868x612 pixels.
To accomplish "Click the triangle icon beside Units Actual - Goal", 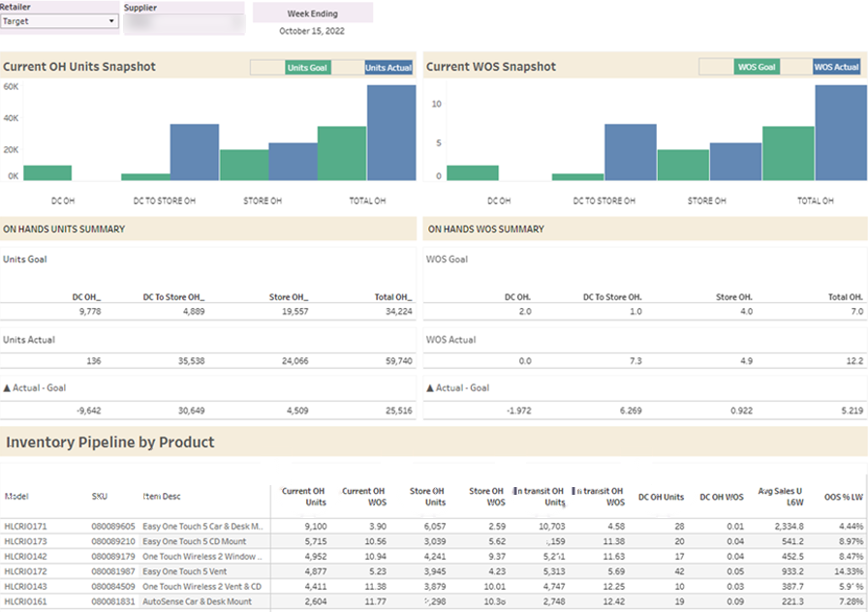I will pos(7,388).
